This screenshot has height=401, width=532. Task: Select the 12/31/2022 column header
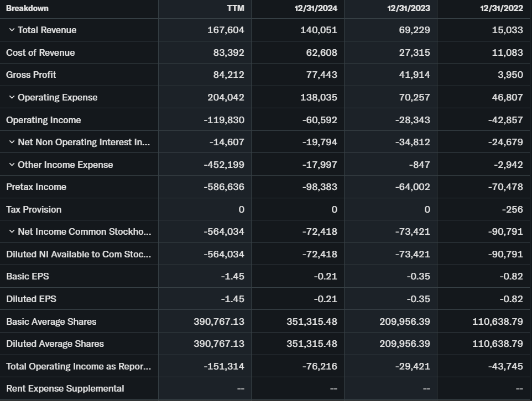pyautogui.click(x=502, y=8)
